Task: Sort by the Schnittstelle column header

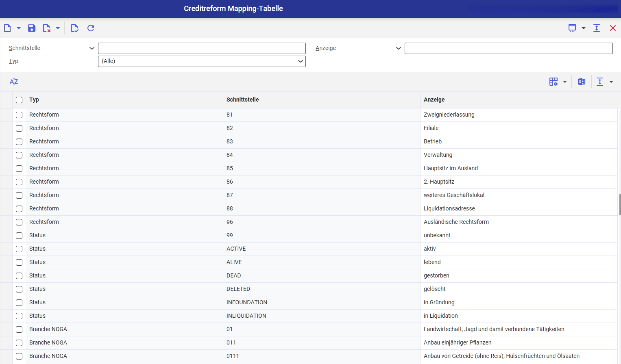Action: click(x=243, y=100)
